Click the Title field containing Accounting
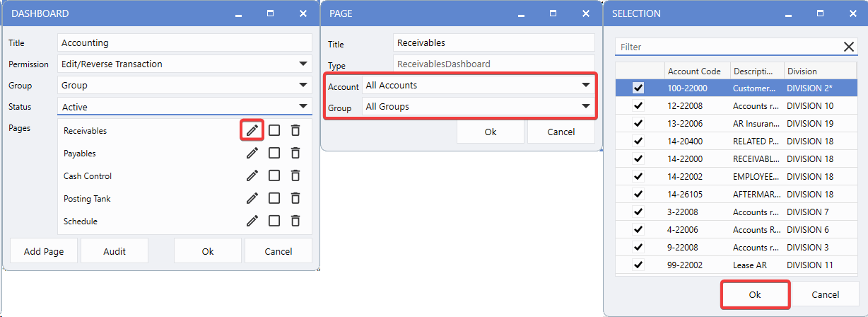 point(184,42)
